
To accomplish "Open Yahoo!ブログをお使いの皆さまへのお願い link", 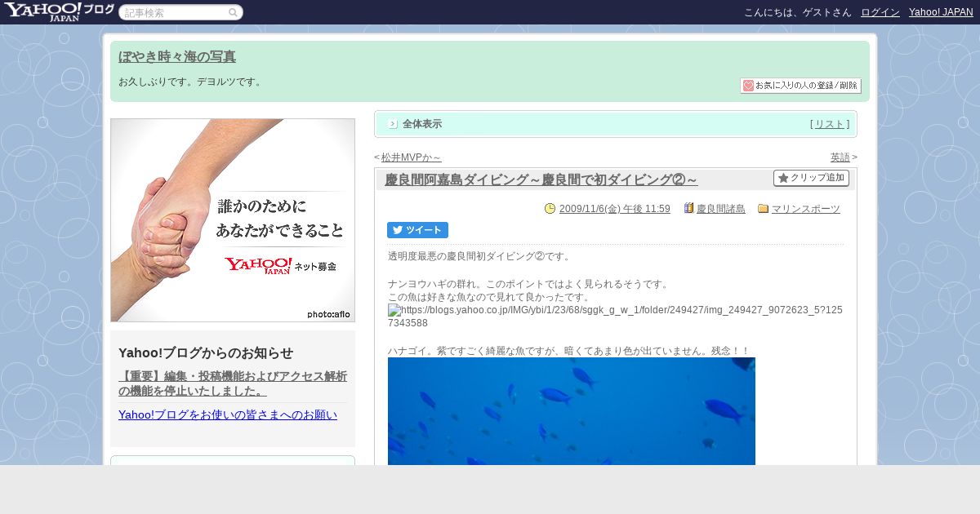I will [228, 414].
